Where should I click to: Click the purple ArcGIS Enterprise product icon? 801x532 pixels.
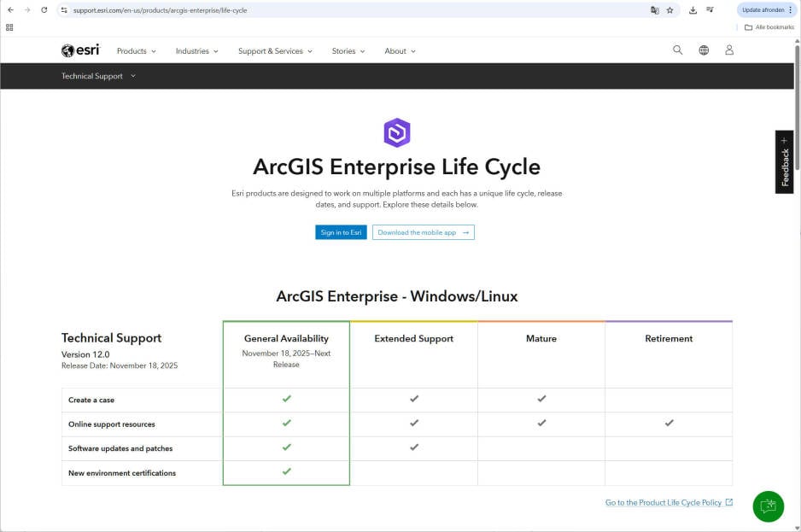pyautogui.click(x=397, y=132)
